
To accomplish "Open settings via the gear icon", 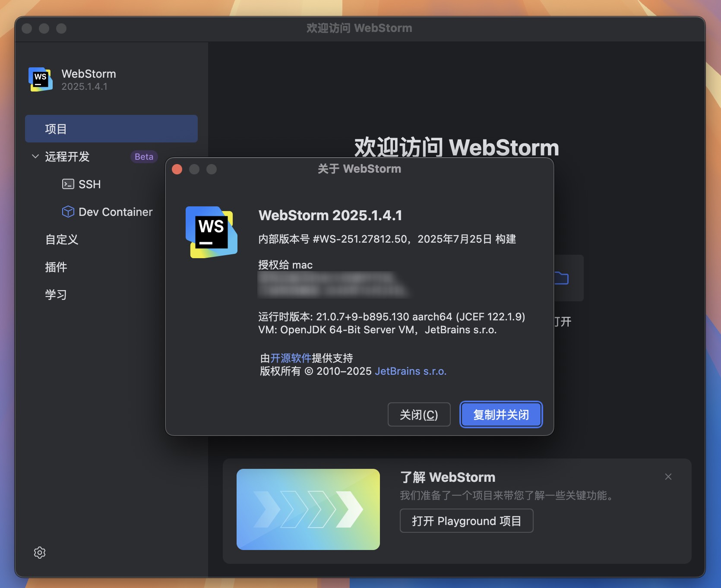I will [x=40, y=553].
